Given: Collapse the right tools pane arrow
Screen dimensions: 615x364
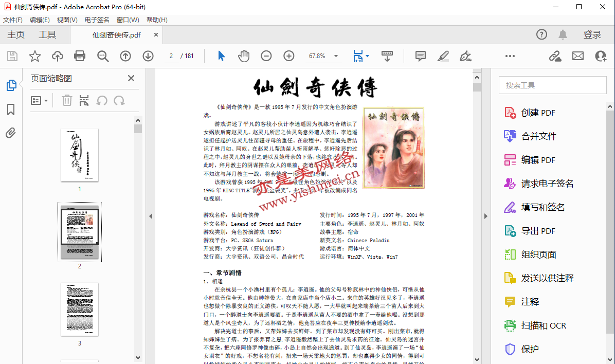Looking at the screenshot, I should pyautogui.click(x=486, y=216).
